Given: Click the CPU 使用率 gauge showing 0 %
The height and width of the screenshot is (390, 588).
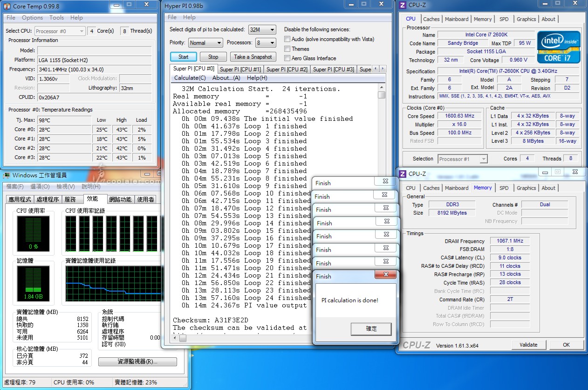Looking at the screenshot, I should tap(34, 233).
